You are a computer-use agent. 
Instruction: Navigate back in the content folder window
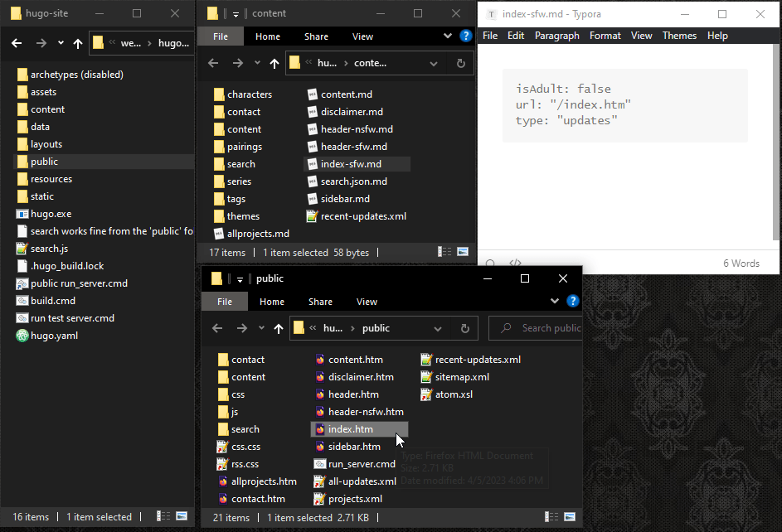213,63
